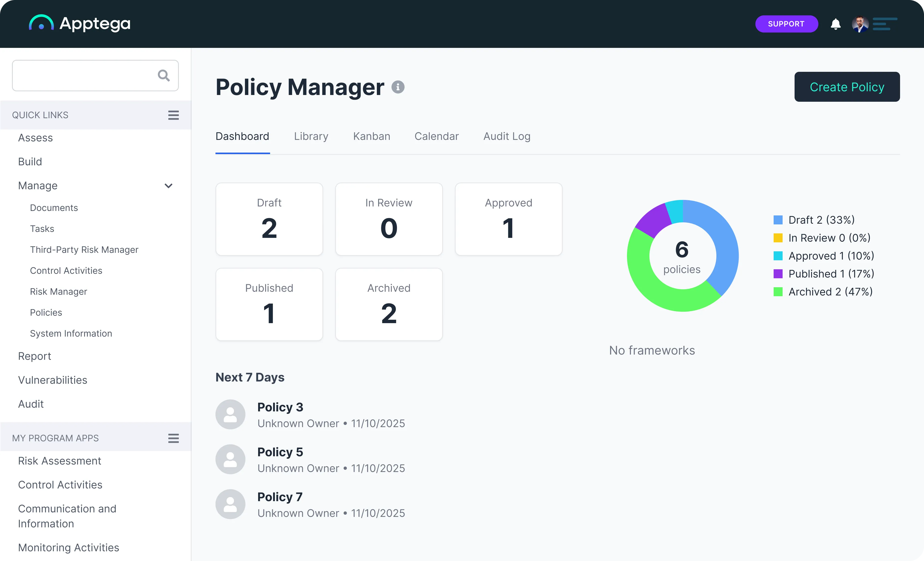The image size is (924, 561).
Task: Open the Audit Log tab
Action: pos(507,136)
